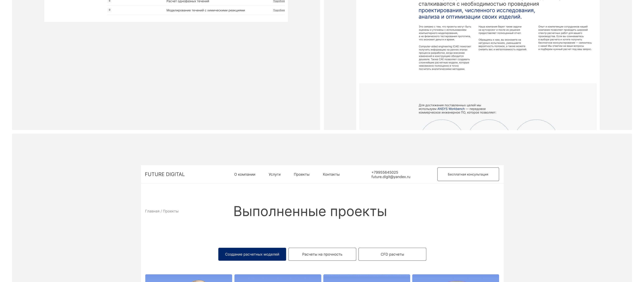
Task: Click the Главная breadcrumb link
Action: coord(152,211)
